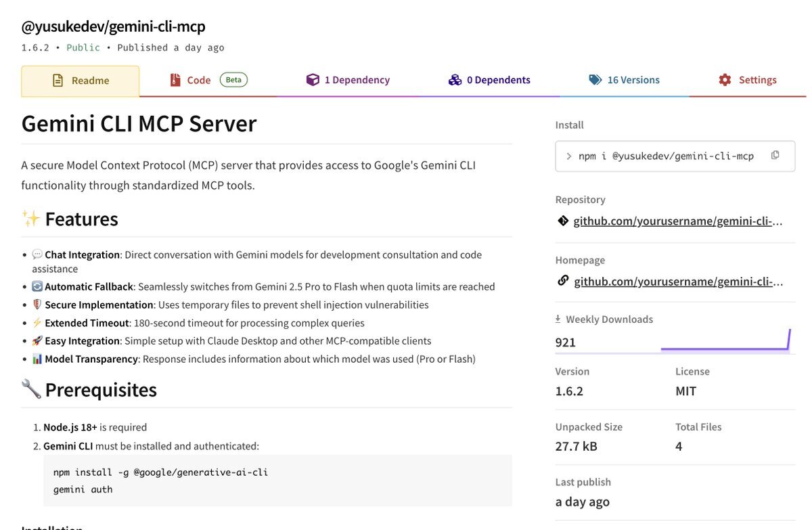Click the MIT license value

(x=685, y=391)
